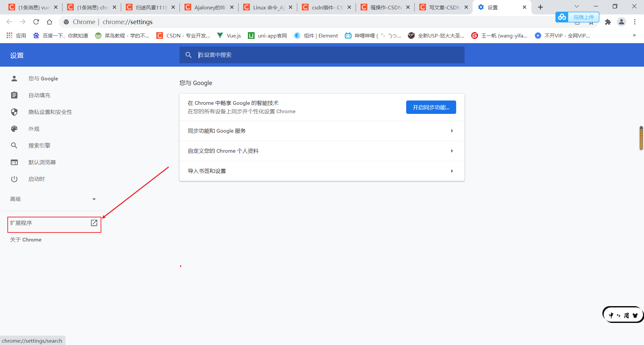Open the 王一帆 bookmark
644x345 pixels.
point(499,36)
